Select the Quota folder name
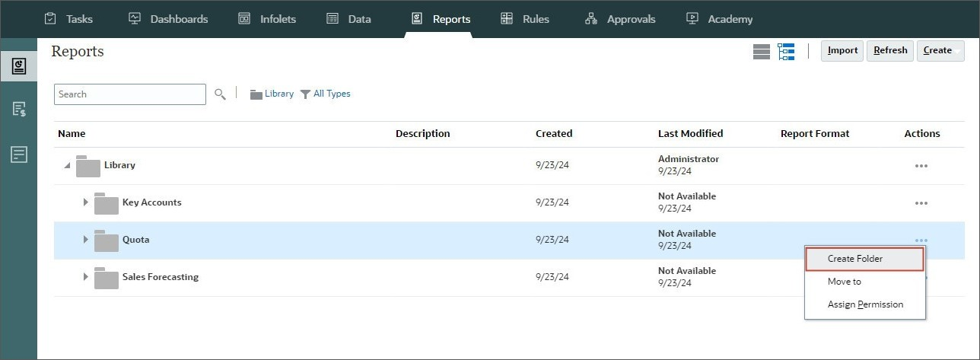The width and height of the screenshot is (980, 360). coord(135,240)
